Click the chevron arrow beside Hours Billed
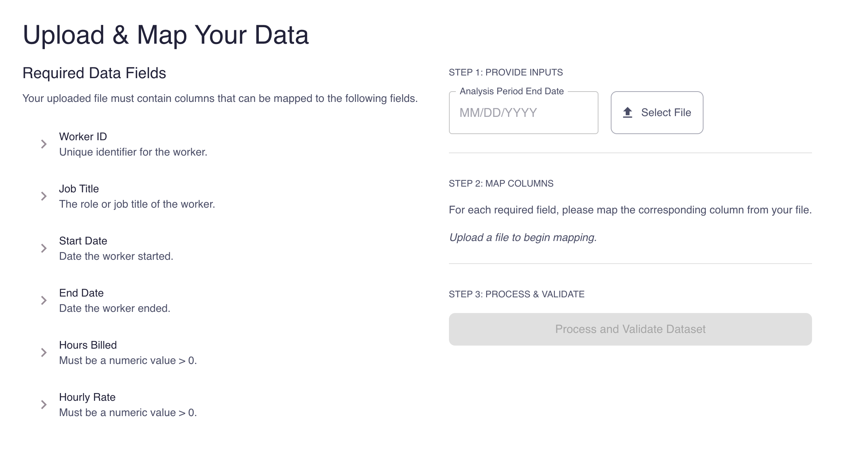The image size is (868, 459). point(44,352)
